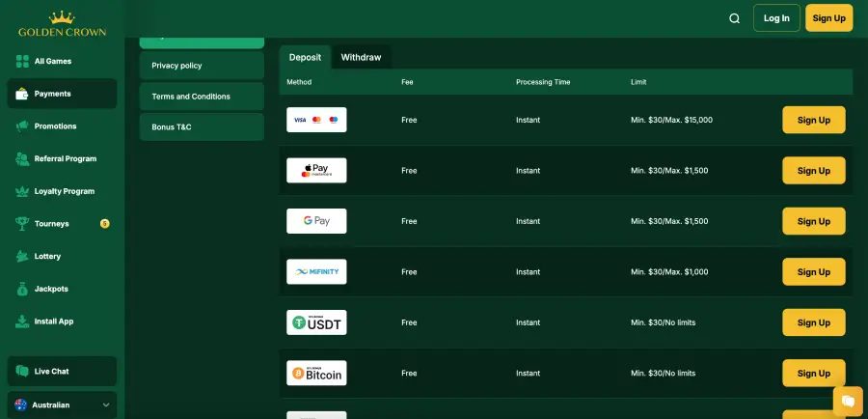Open Referral Program in the sidebar

pos(65,158)
